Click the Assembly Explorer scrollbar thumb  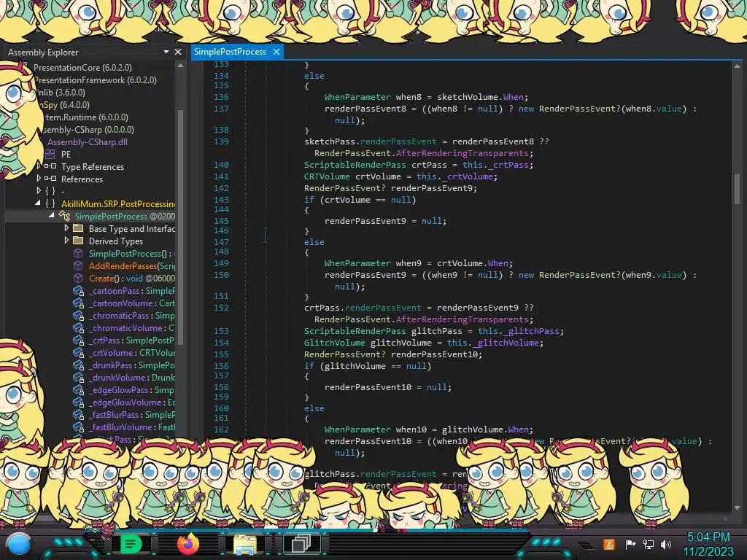pos(181,227)
